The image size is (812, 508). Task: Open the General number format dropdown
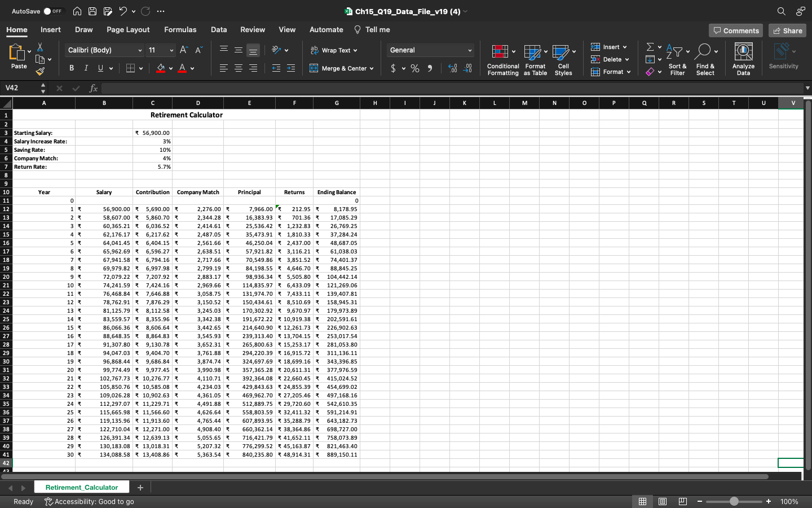click(430, 50)
